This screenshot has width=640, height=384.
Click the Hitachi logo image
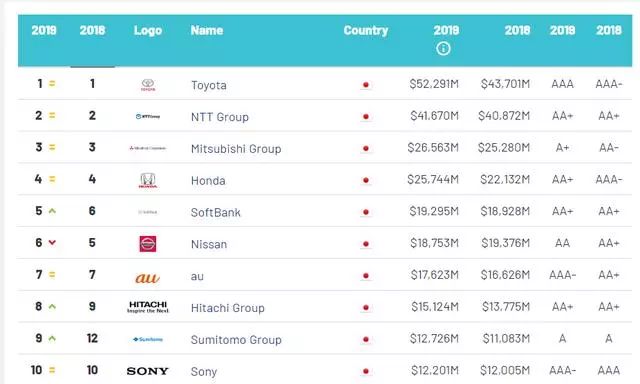pyautogui.click(x=148, y=307)
